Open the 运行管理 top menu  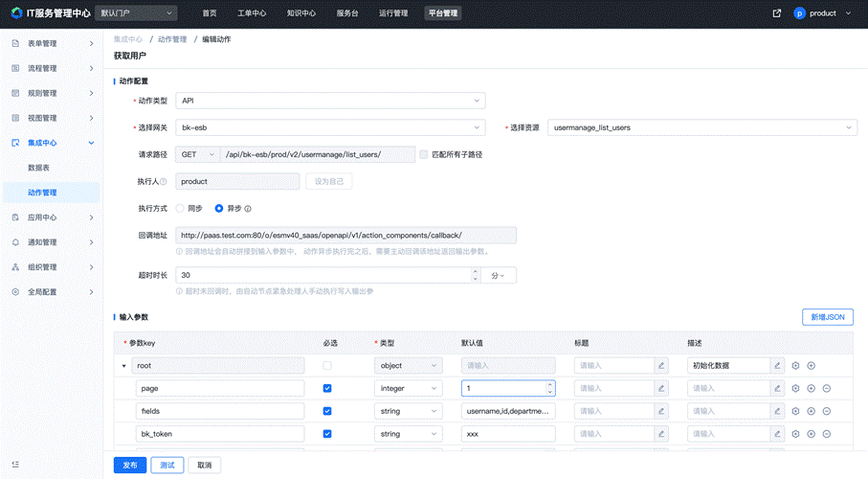393,13
